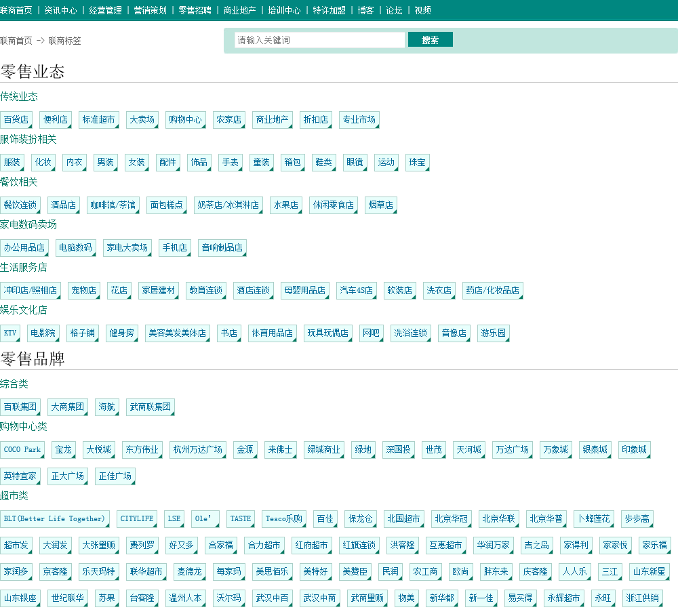Open the 资讯中心 nav menu item

tap(60, 10)
